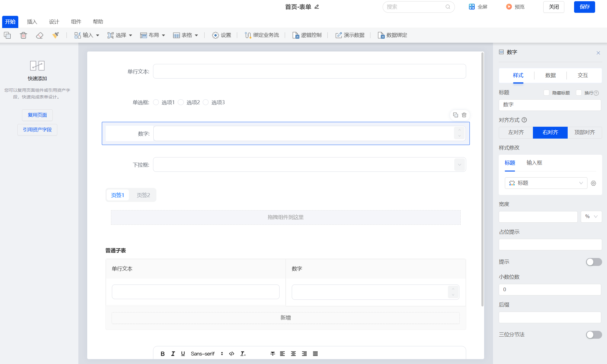
Task: Select radio option 选项3
Action: [x=206, y=102]
